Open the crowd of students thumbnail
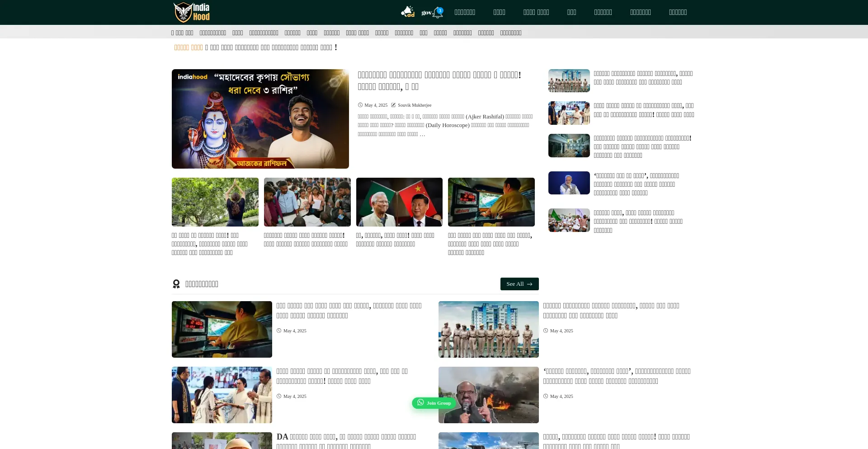This screenshot has height=449, width=868. 307,202
